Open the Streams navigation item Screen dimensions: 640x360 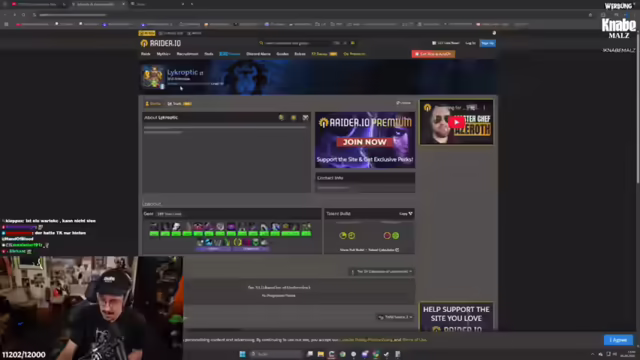[229, 54]
